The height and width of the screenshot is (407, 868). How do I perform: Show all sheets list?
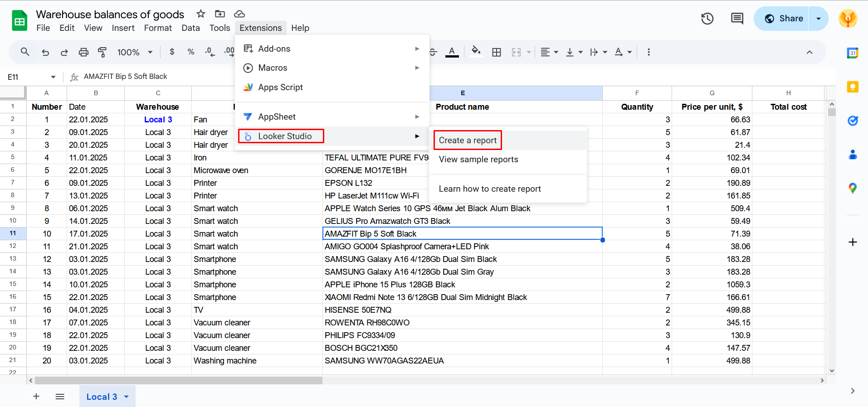point(60,397)
